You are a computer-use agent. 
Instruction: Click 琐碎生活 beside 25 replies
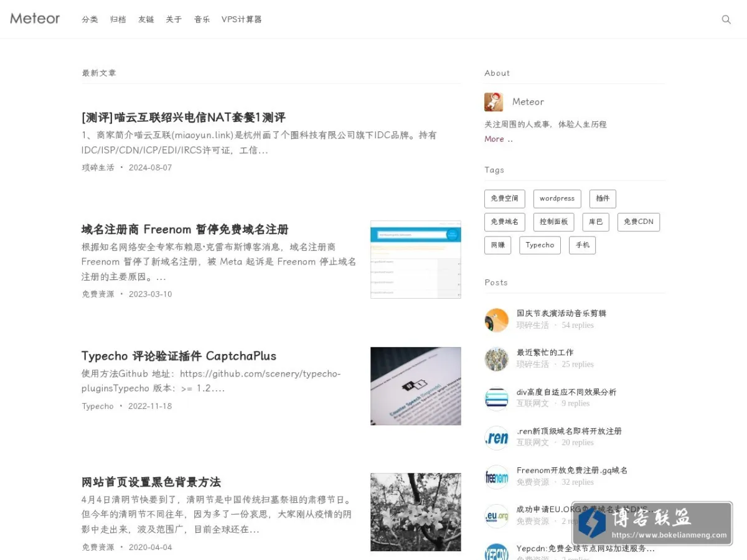[533, 364]
